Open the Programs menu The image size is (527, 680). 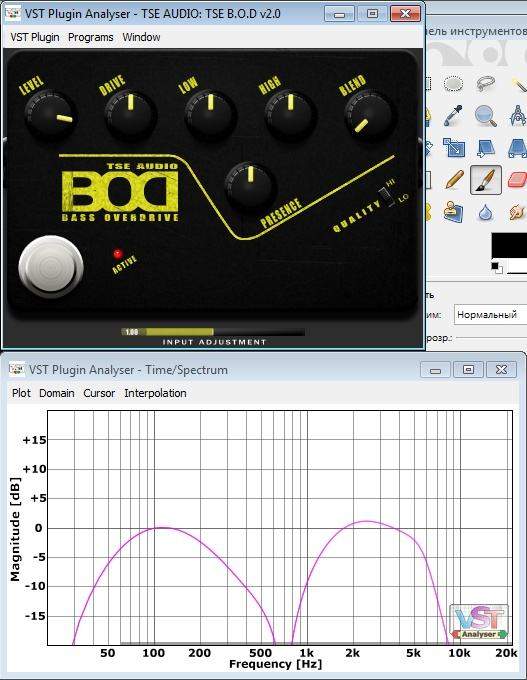91,37
